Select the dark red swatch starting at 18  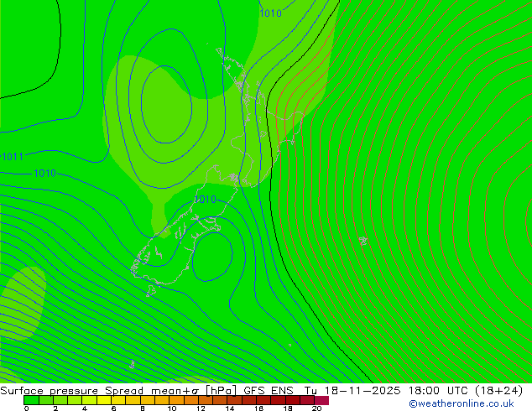coord(293,400)
